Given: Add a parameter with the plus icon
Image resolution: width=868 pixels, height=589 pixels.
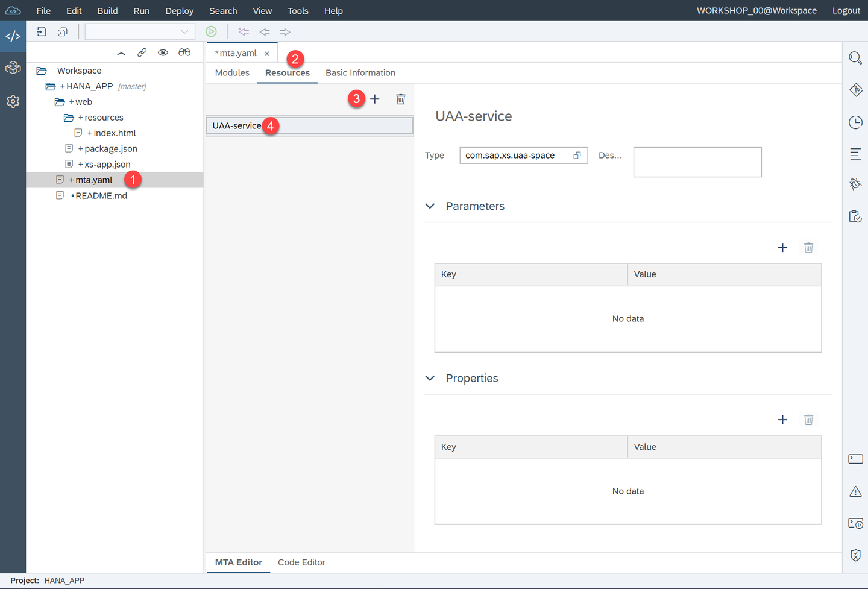Looking at the screenshot, I should (782, 247).
